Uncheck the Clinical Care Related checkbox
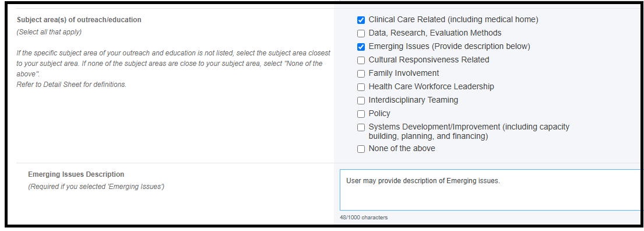644x231 pixels. pyautogui.click(x=361, y=20)
